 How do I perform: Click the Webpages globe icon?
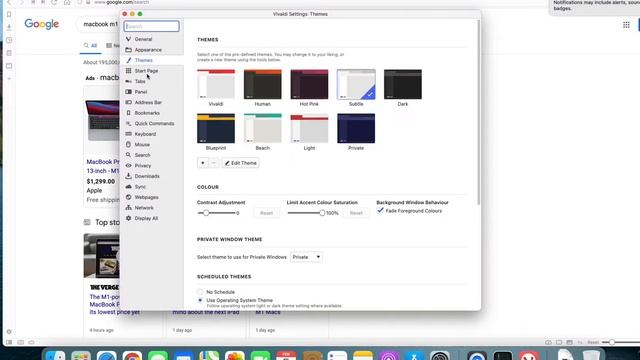point(129,197)
